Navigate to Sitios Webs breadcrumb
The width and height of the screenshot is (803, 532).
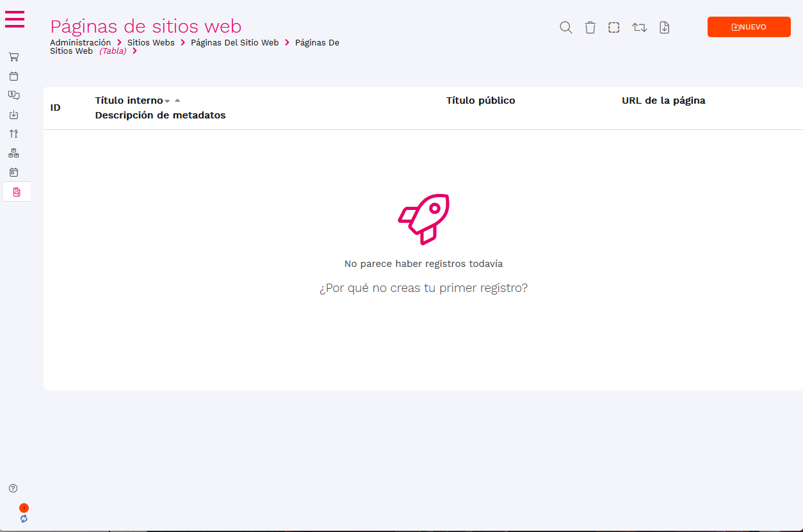click(x=150, y=42)
